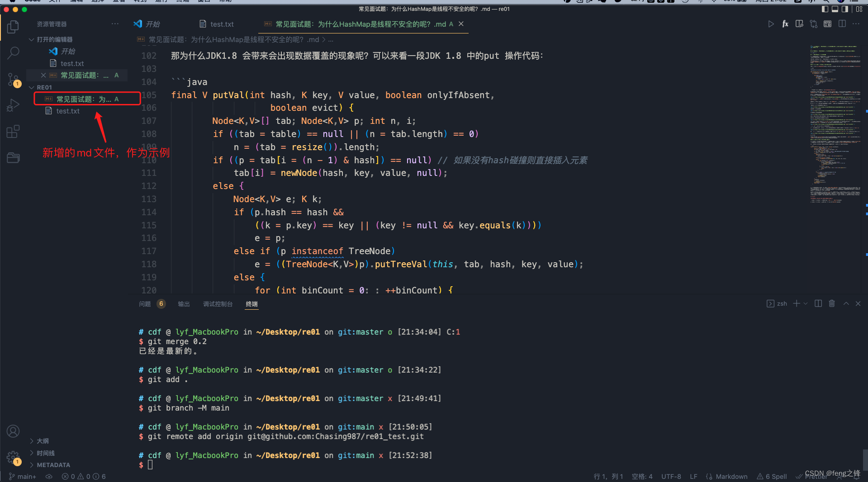Open macOS Spotlight search in menu bar
The image size is (868, 482).
pos(826,1)
